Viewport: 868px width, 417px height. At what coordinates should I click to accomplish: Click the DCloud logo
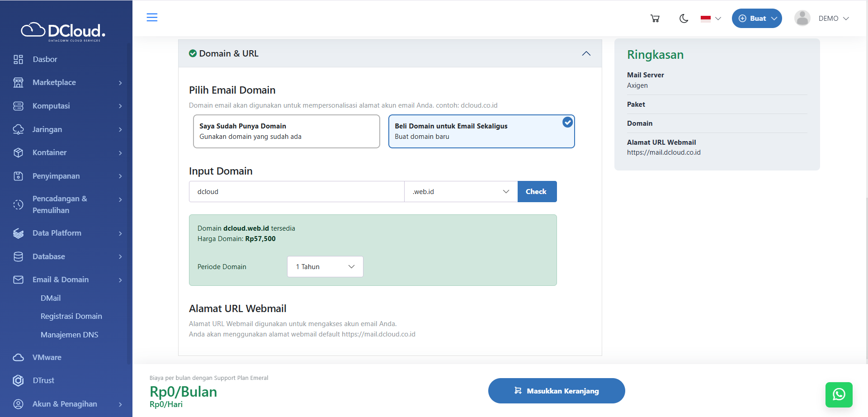click(63, 31)
